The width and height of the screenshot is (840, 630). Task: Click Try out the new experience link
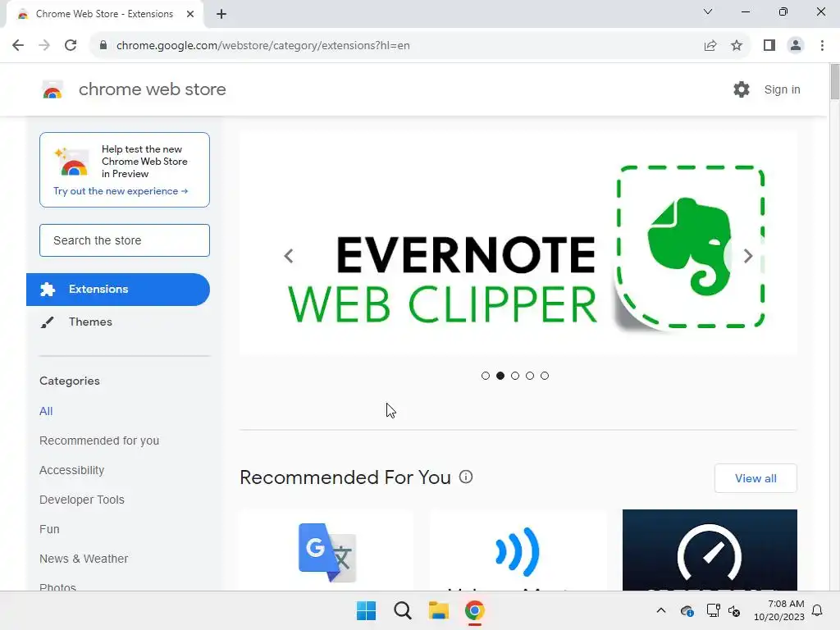point(121,191)
